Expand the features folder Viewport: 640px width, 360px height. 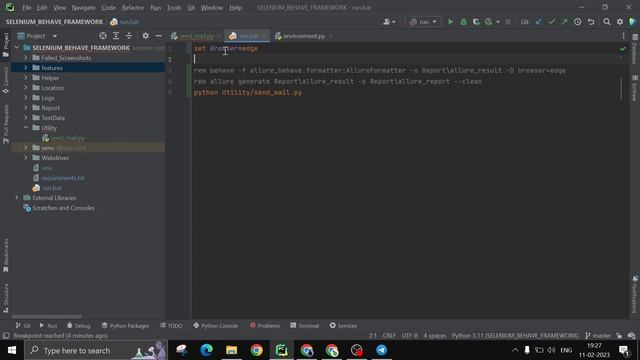coord(26,68)
